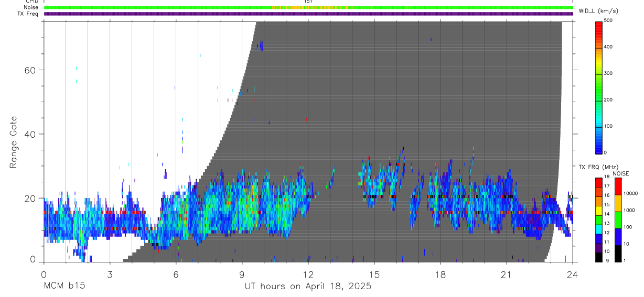
Task: Click the red band in TX FRQ legend
Action: pyautogui.click(x=599, y=182)
